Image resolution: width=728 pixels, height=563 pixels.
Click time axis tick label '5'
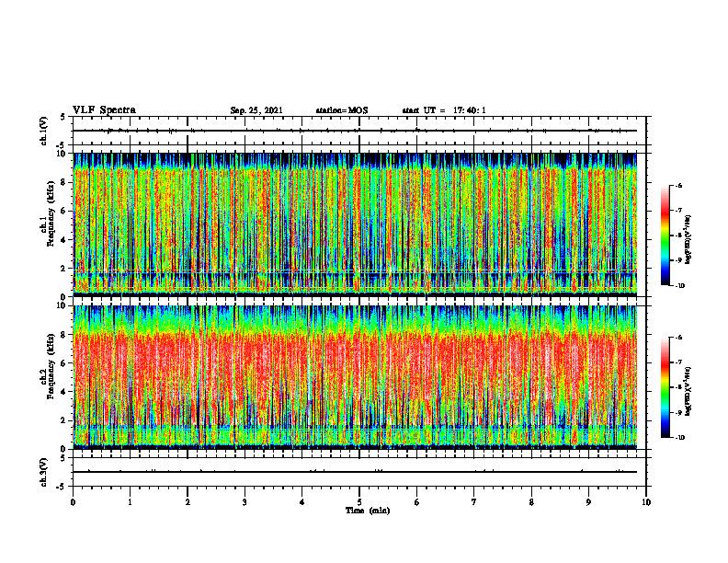(x=359, y=502)
